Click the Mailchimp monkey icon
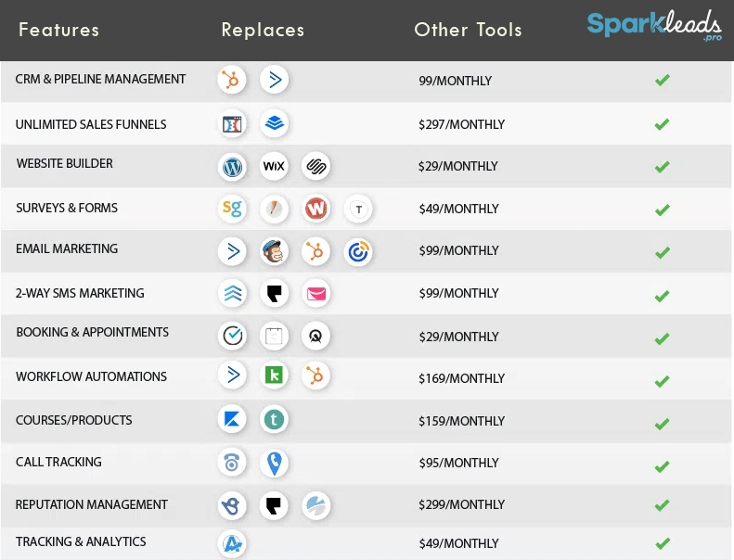This screenshot has height=560, width=734. coord(274,251)
